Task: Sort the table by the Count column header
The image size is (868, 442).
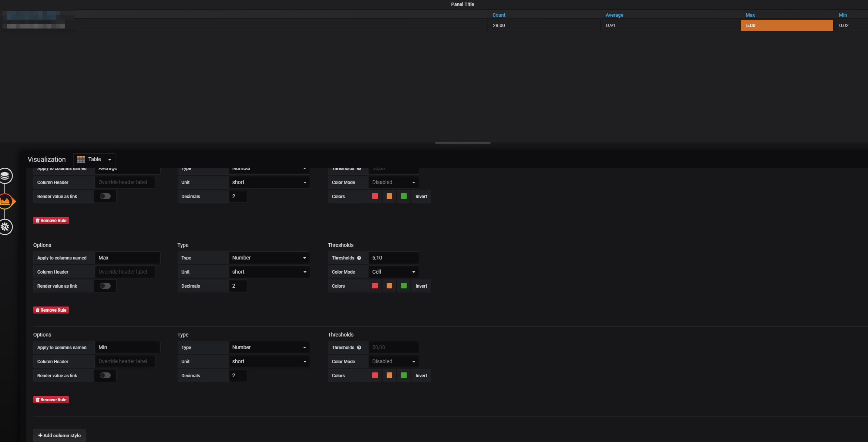Action: coord(499,15)
